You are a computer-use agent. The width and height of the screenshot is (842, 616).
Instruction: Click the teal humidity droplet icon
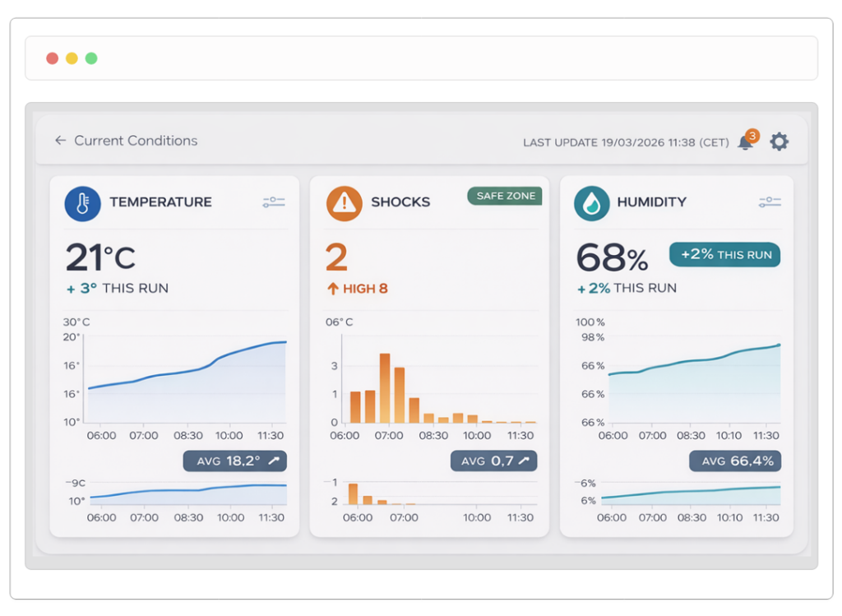coord(591,203)
